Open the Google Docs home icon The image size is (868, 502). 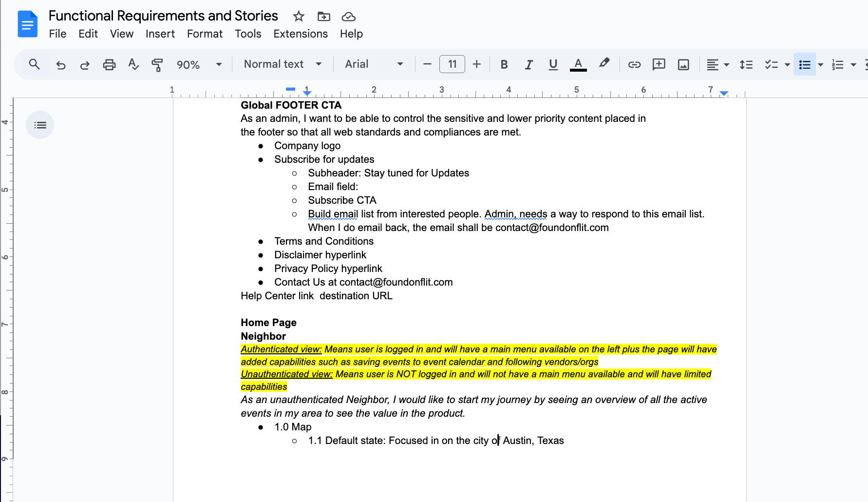pos(27,24)
